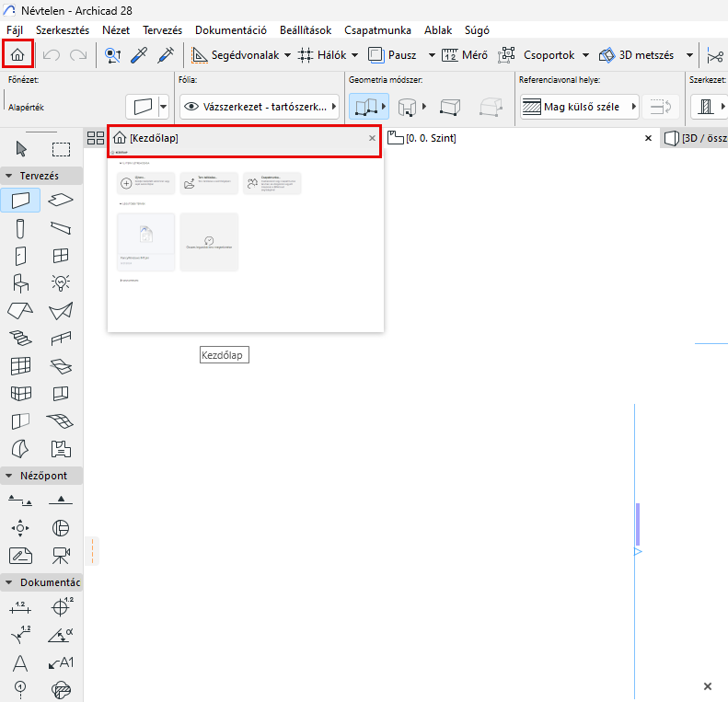Viewport: 728px width, 702px height.
Task: Select the Stair tool
Action: [20, 338]
